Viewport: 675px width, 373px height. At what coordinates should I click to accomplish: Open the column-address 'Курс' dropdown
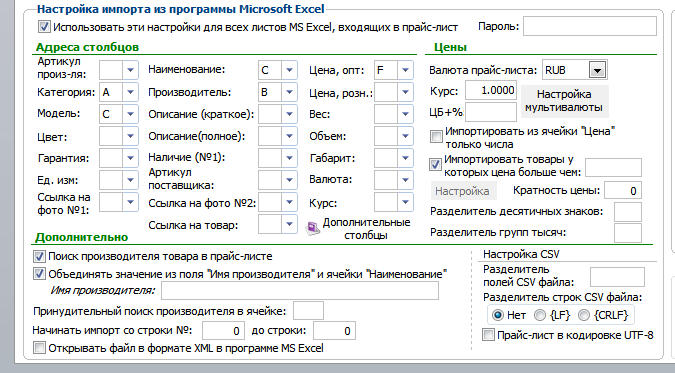[x=405, y=202]
